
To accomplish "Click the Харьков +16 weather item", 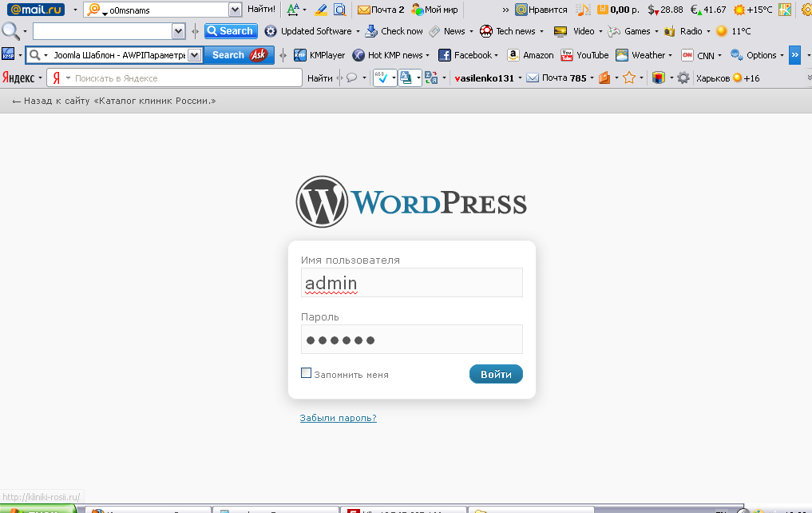I will click(727, 78).
